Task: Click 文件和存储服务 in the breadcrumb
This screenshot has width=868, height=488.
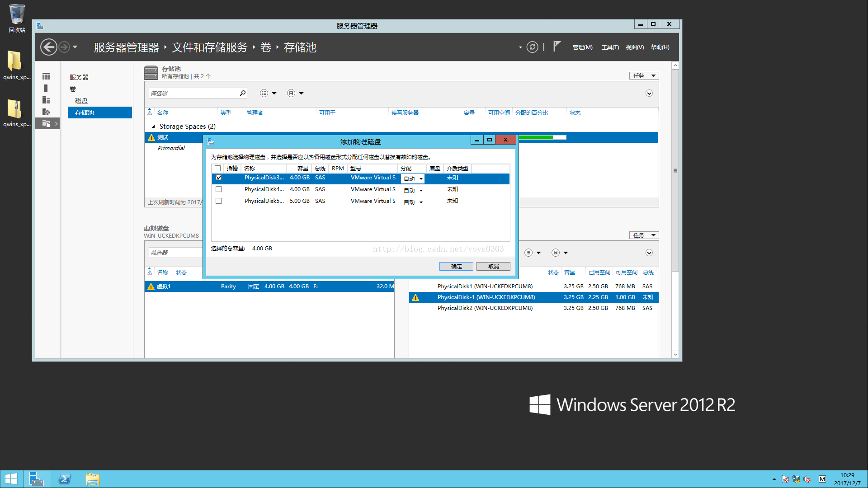Action: [210, 47]
